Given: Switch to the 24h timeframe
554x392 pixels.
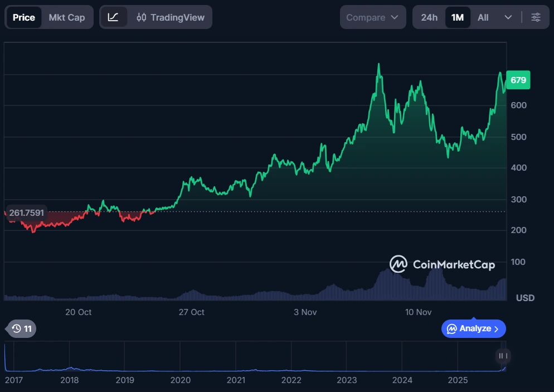Looking at the screenshot, I should [428, 17].
